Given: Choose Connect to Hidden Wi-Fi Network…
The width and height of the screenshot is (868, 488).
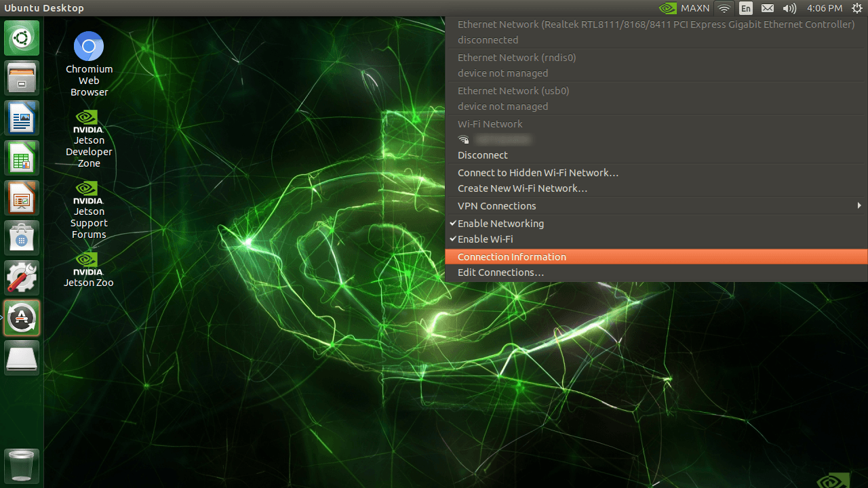Looking at the screenshot, I should [656, 173].
